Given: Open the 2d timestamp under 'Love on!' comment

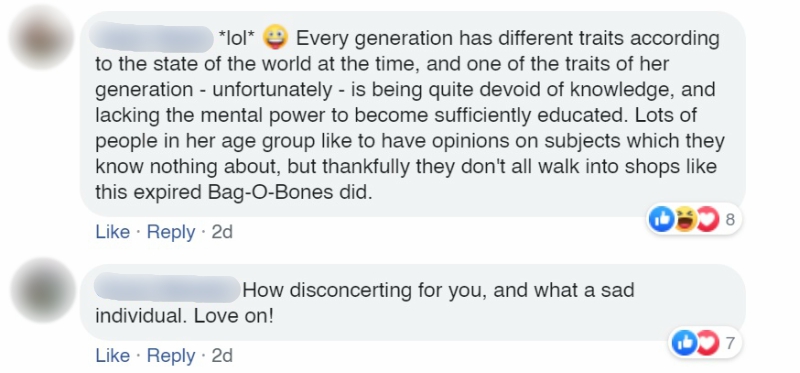Looking at the screenshot, I should click(x=222, y=356).
